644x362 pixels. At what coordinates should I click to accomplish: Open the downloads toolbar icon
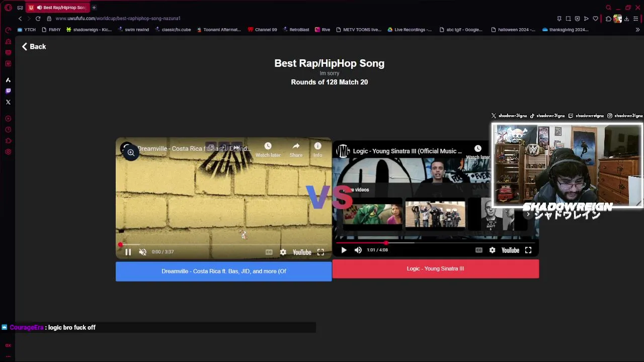pyautogui.click(x=626, y=19)
